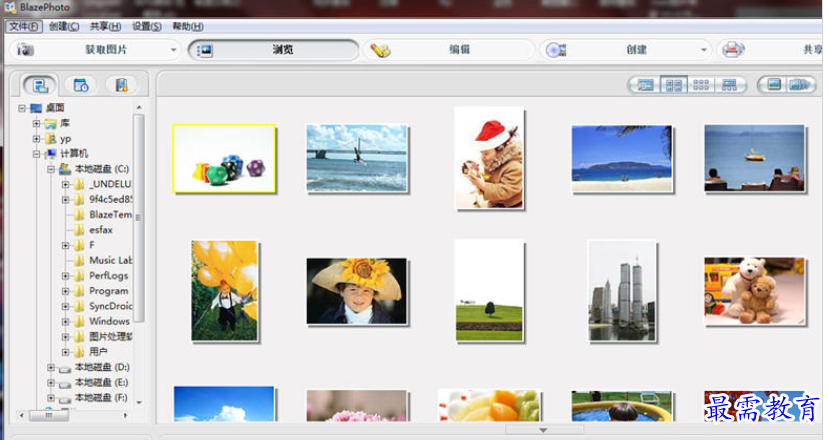828x440 pixels.
Task: Select the _UNDELU folder
Action: click(110, 184)
